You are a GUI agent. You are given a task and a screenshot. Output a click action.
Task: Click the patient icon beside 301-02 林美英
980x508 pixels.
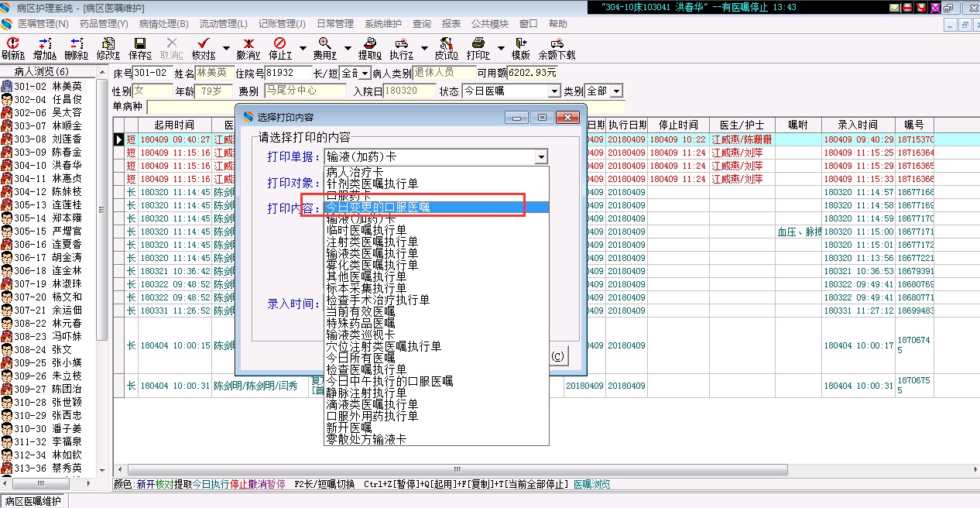coord(6,86)
